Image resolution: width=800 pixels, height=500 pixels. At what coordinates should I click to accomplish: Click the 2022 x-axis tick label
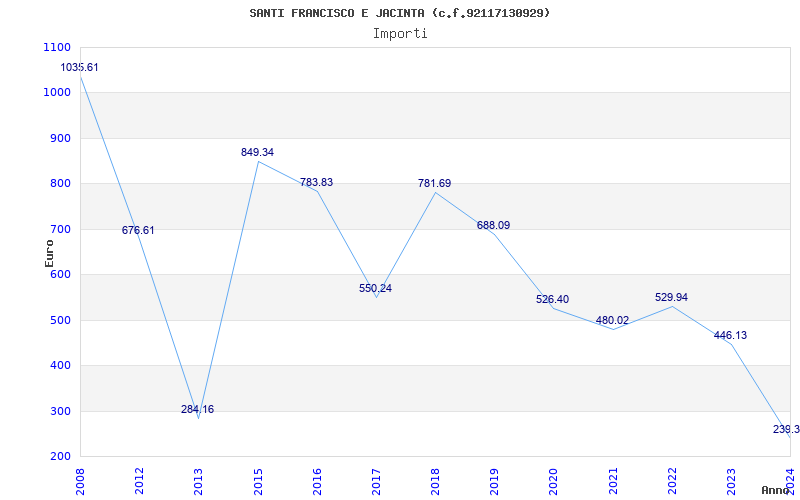pyautogui.click(x=672, y=481)
